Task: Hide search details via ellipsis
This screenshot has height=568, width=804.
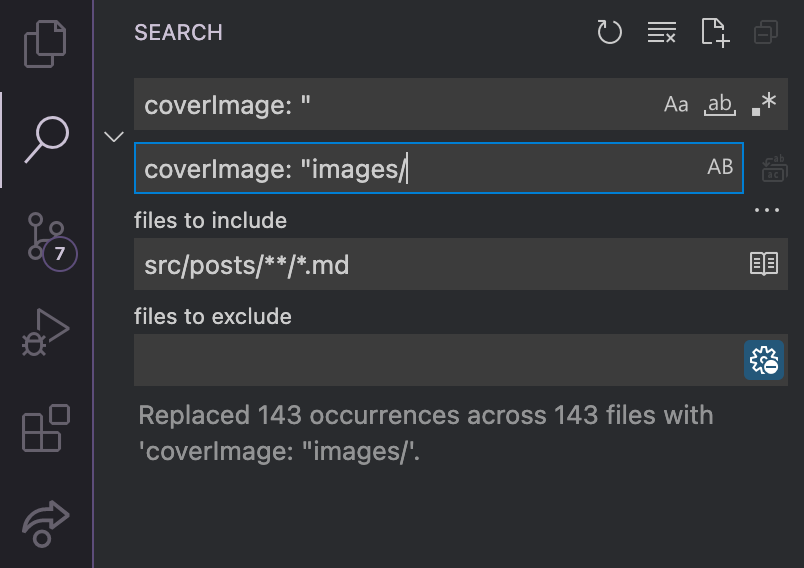Action: pos(766,210)
